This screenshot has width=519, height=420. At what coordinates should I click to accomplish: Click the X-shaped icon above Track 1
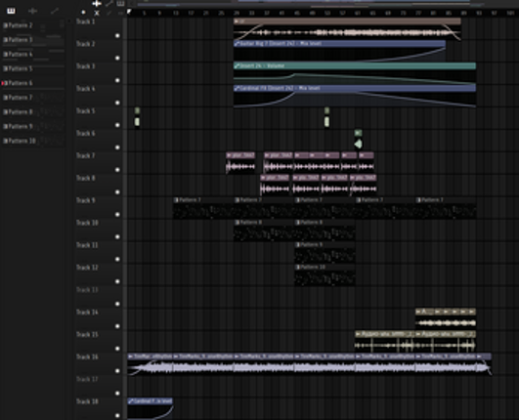point(97,13)
